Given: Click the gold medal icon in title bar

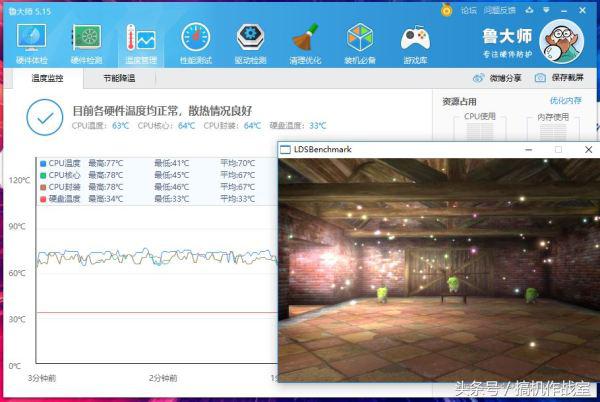Looking at the screenshot, I should point(446,10).
